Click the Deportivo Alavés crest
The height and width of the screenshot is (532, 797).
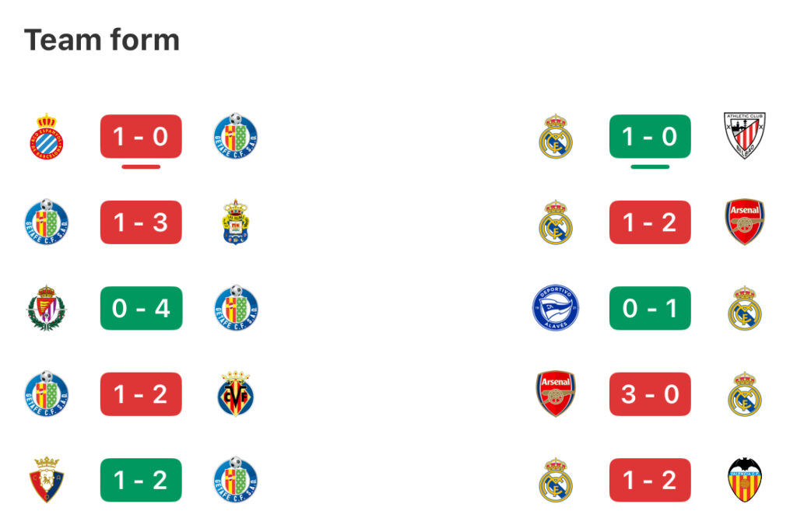tap(555, 308)
